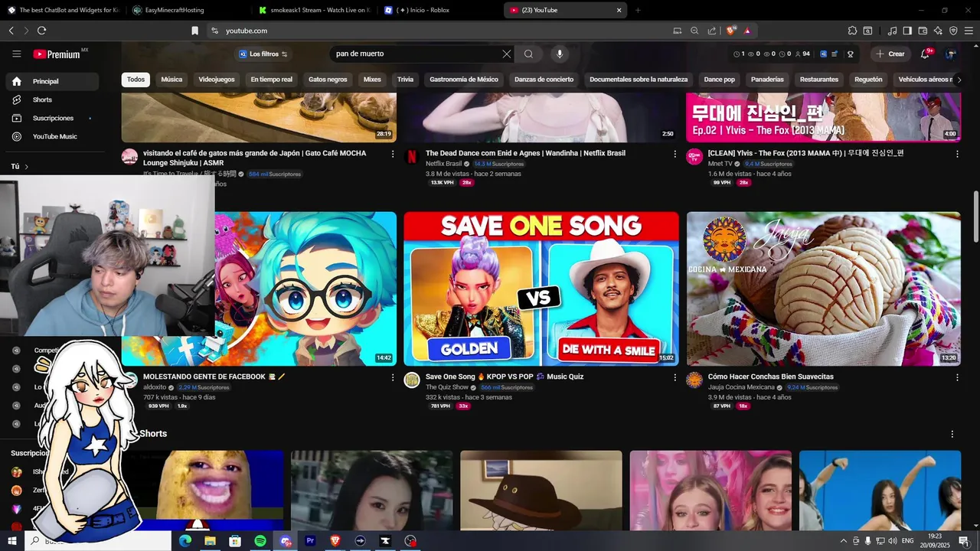Open MOLESTANDO GENTE DE FACEBOOK video title
The height and width of the screenshot is (551, 980).
coord(214,377)
